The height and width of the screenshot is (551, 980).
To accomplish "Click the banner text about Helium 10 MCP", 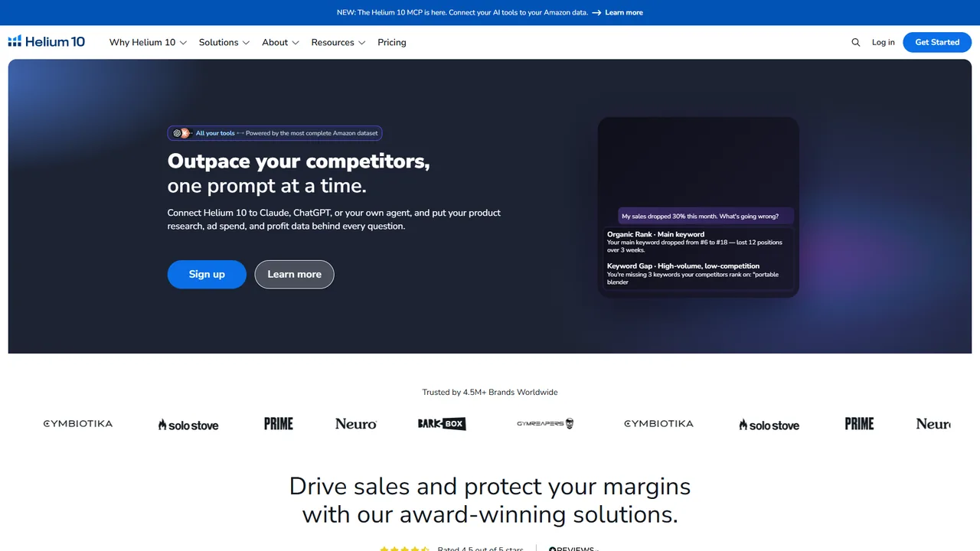I will pos(462,12).
